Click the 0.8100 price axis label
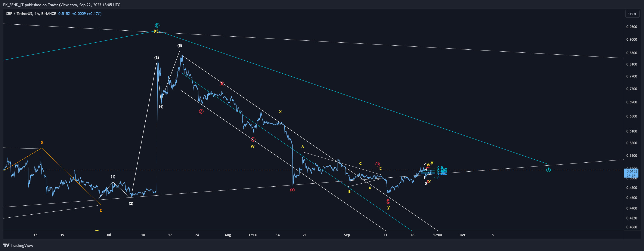Image resolution: width=644 pixels, height=251 pixels. point(632,64)
